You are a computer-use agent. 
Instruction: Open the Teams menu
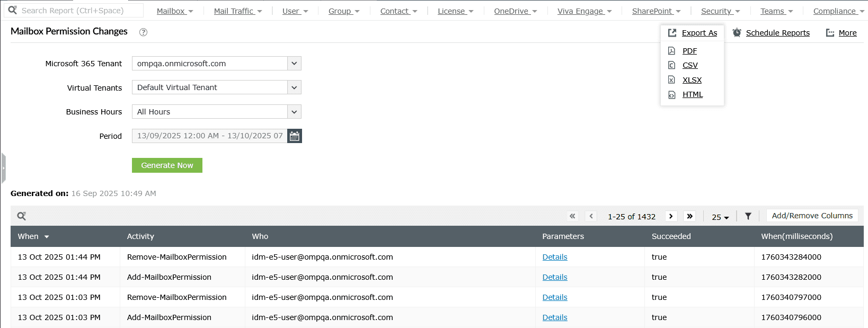[777, 11]
